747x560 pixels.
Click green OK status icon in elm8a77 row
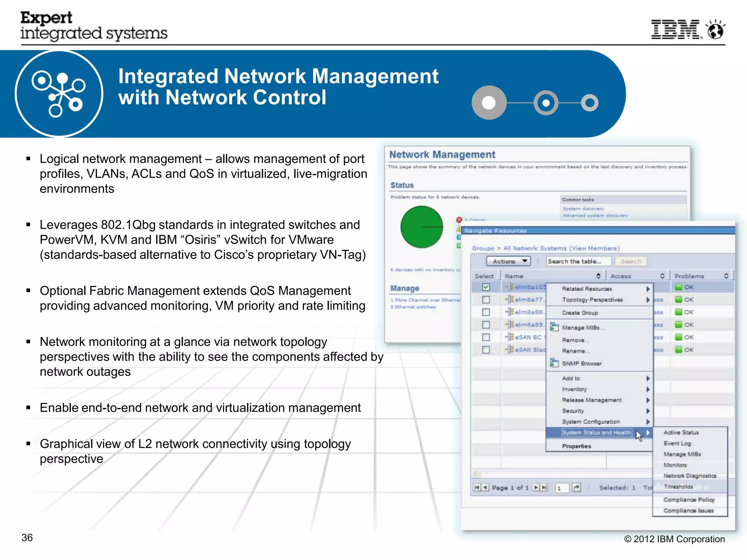click(x=678, y=299)
